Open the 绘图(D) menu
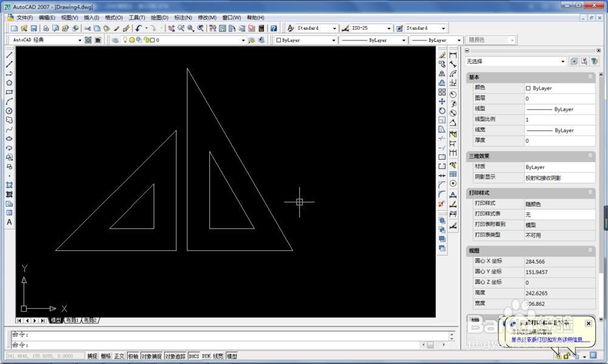 pos(160,18)
